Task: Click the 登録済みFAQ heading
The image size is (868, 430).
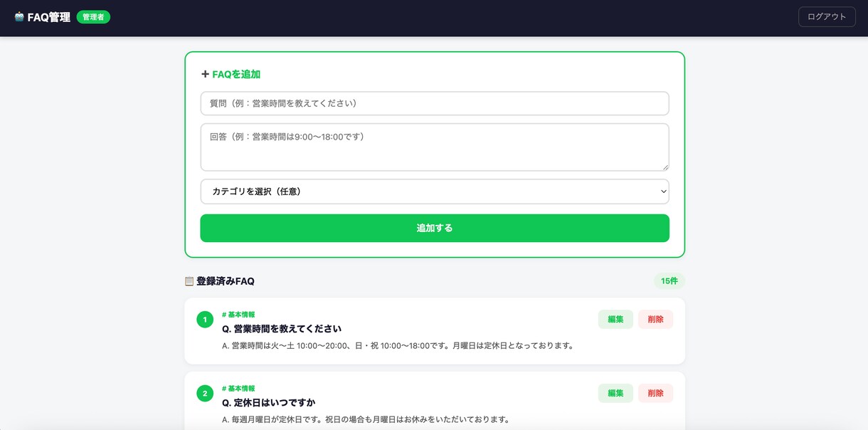Action: [226, 281]
